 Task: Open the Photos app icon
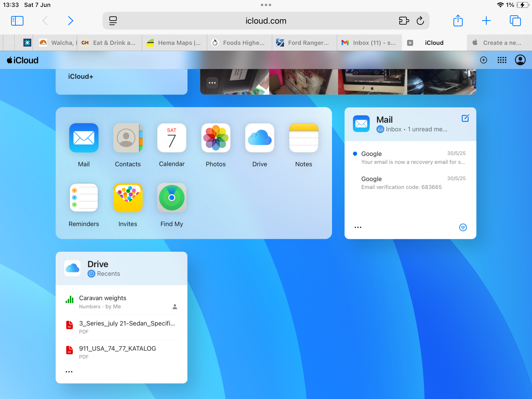point(216,138)
